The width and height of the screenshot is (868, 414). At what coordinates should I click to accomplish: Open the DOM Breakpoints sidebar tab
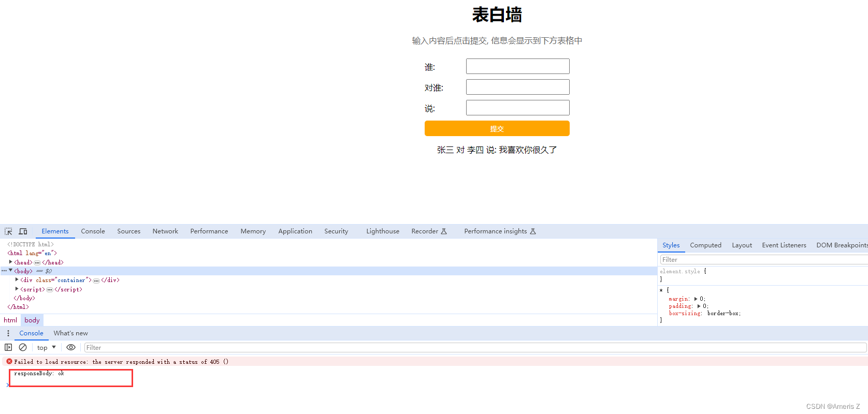point(842,245)
